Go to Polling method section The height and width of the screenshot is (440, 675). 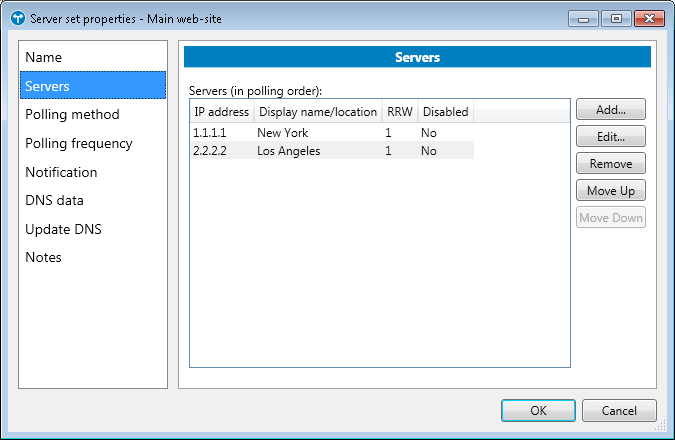pyautogui.click(x=72, y=115)
